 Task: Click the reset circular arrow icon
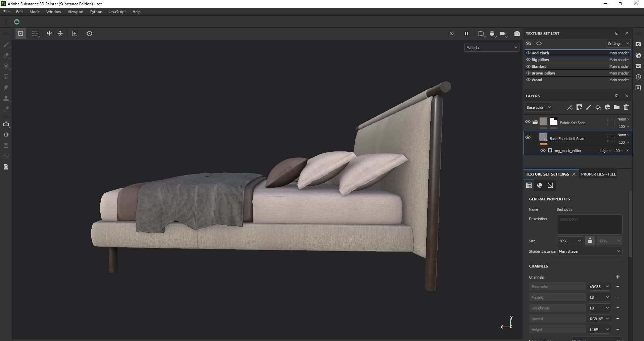click(89, 34)
